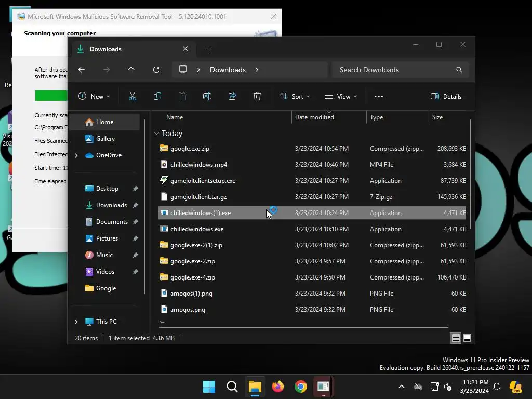Refresh the Downloads folder
Screen dimensions: 532x399
tap(156, 70)
